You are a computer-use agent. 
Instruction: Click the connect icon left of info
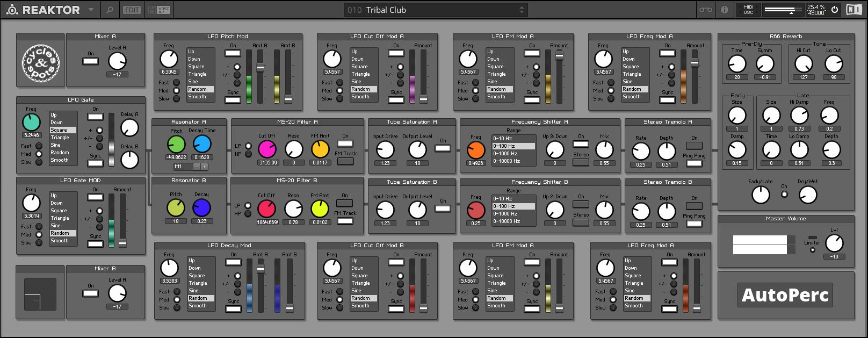click(706, 10)
